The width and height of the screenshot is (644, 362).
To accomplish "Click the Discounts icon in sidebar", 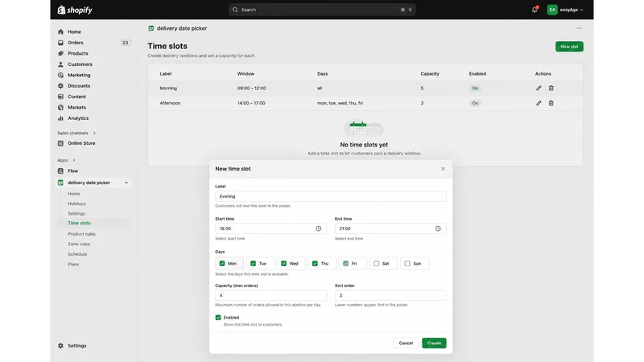I will (x=61, y=86).
